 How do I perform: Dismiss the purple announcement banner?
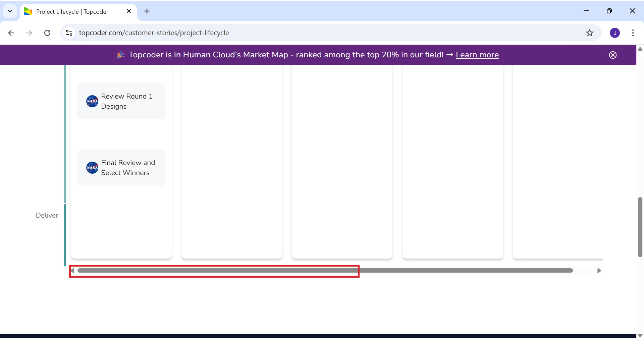pos(613,55)
